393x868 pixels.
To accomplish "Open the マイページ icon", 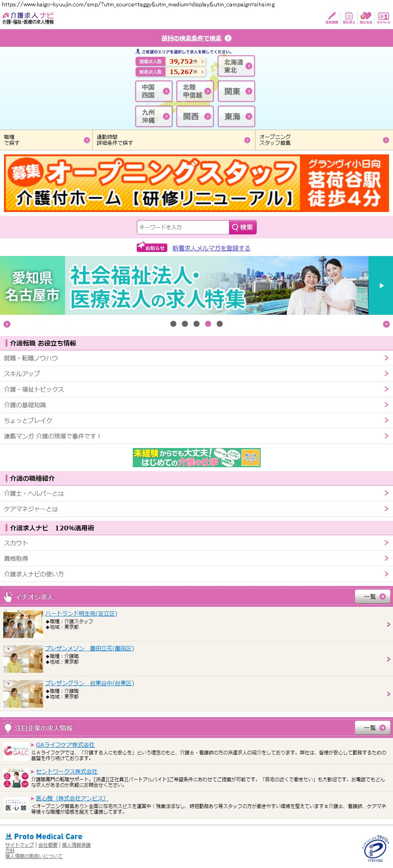I will [383, 18].
